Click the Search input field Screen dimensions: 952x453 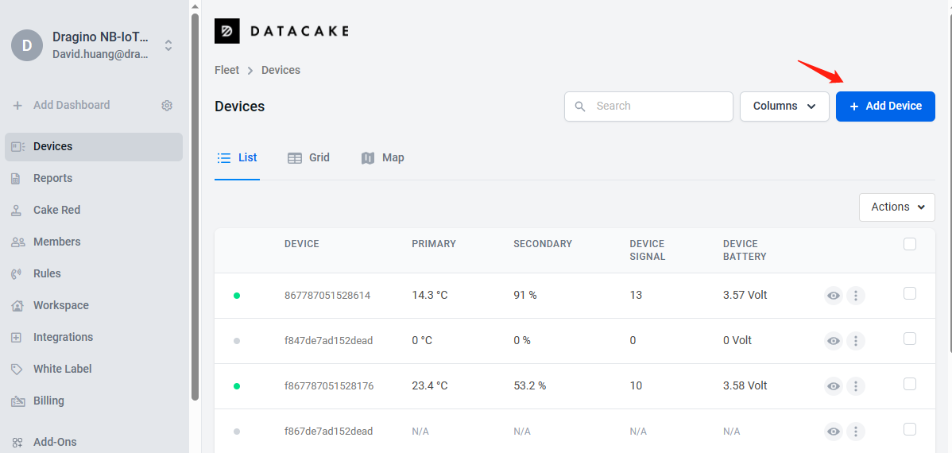tap(648, 106)
